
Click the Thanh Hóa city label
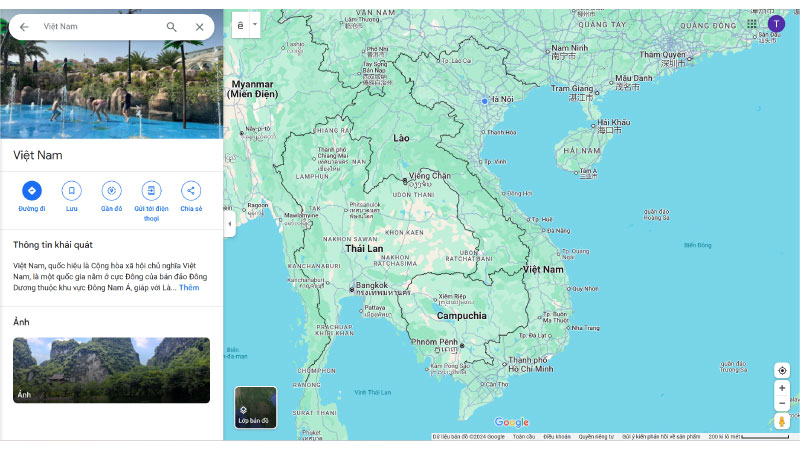click(501, 132)
